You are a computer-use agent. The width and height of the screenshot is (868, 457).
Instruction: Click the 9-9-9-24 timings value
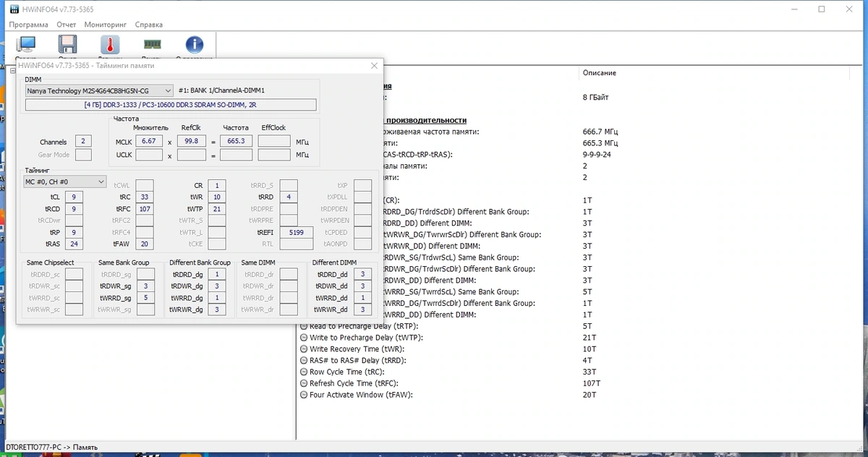[597, 155]
